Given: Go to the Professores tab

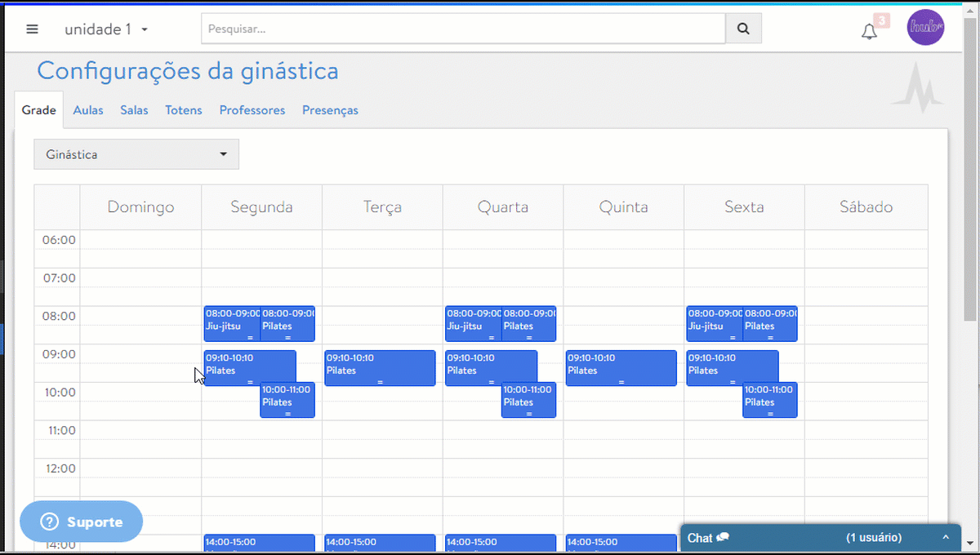Looking at the screenshot, I should click(252, 110).
